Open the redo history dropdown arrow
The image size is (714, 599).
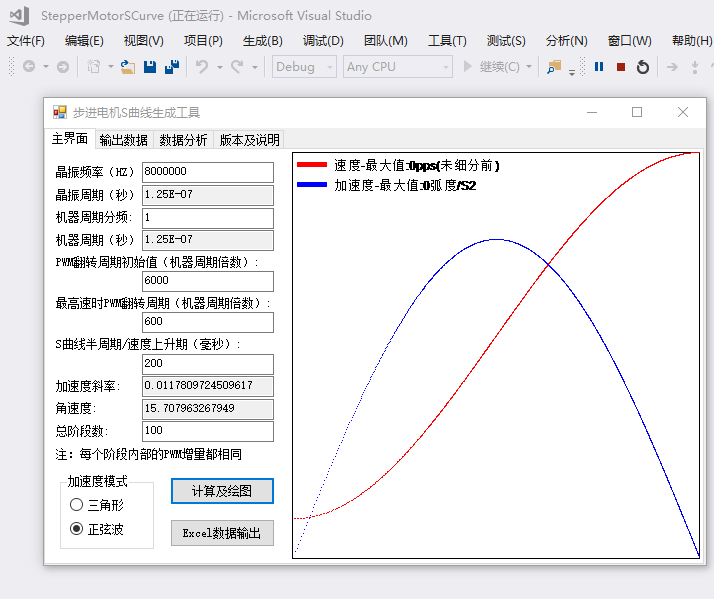pos(255,67)
